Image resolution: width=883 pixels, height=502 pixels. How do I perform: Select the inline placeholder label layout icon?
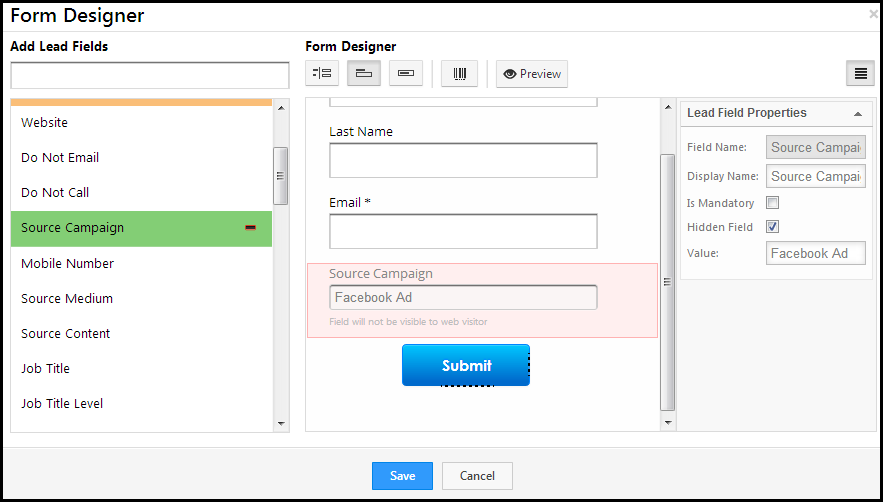(406, 74)
